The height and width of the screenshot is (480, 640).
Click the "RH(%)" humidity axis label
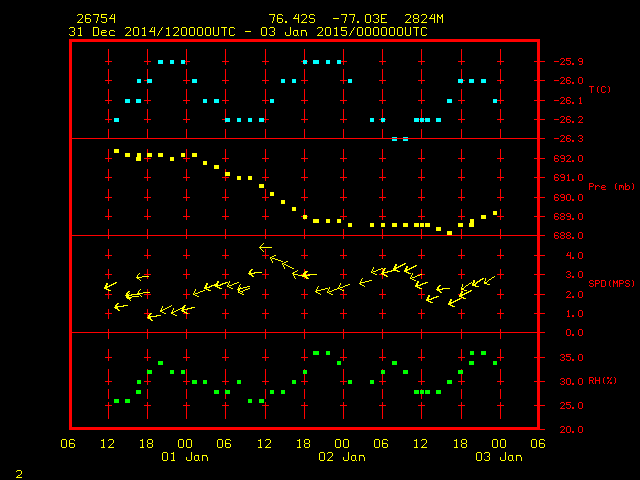click(x=602, y=380)
